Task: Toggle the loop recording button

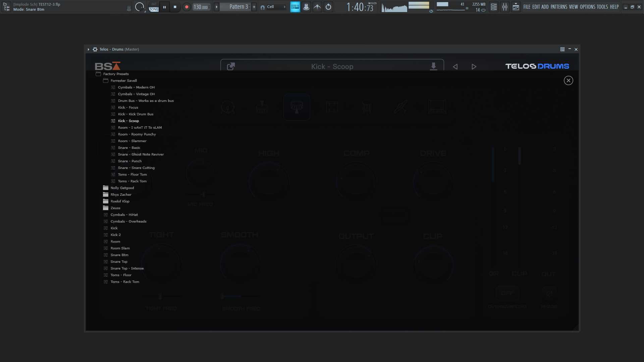Action: [328, 7]
